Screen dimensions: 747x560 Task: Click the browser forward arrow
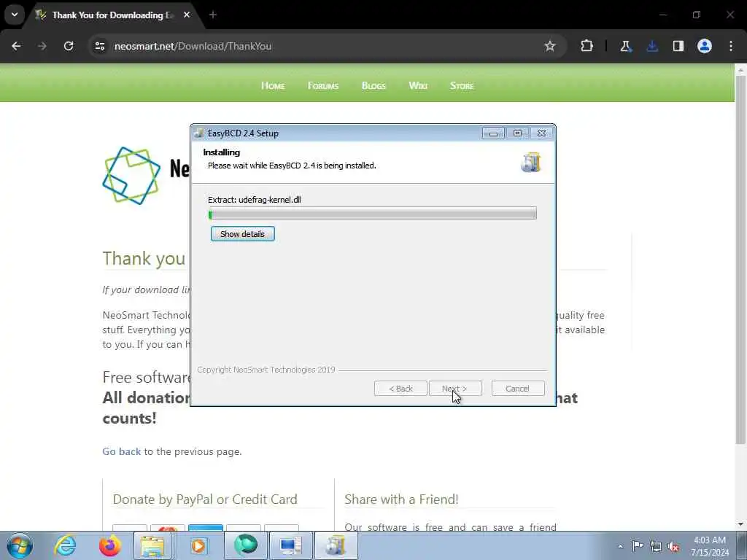coord(42,46)
